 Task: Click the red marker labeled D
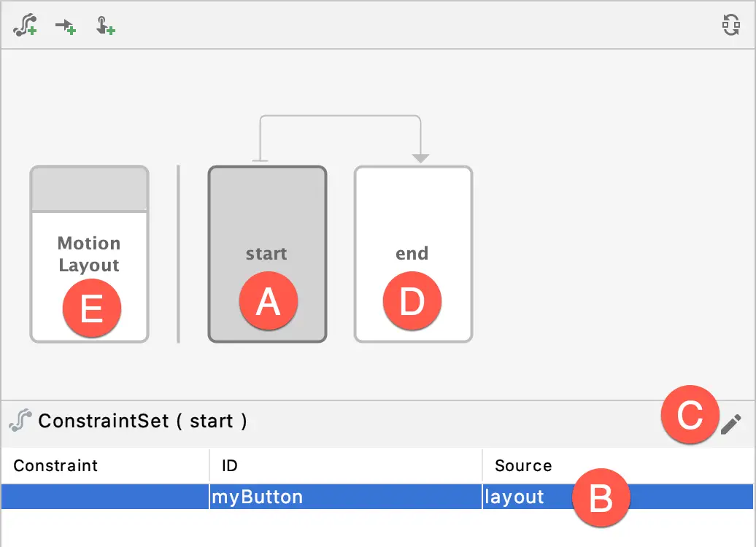[412, 300]
